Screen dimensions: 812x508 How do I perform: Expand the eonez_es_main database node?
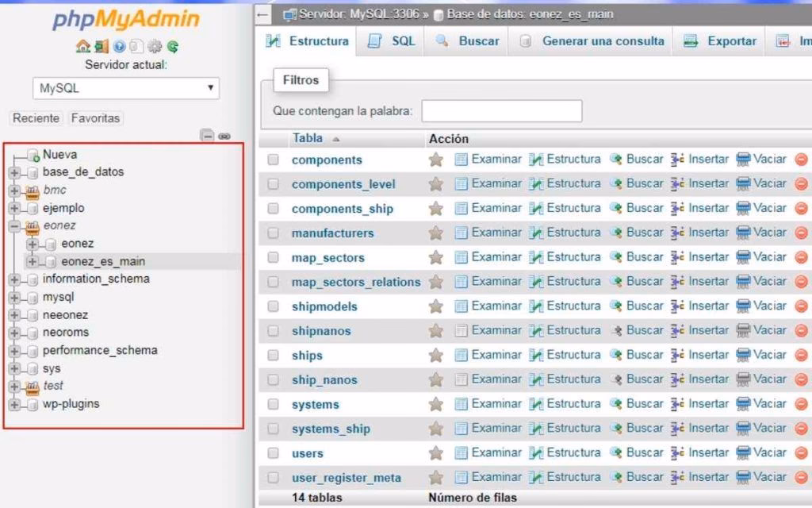point(32,261)
